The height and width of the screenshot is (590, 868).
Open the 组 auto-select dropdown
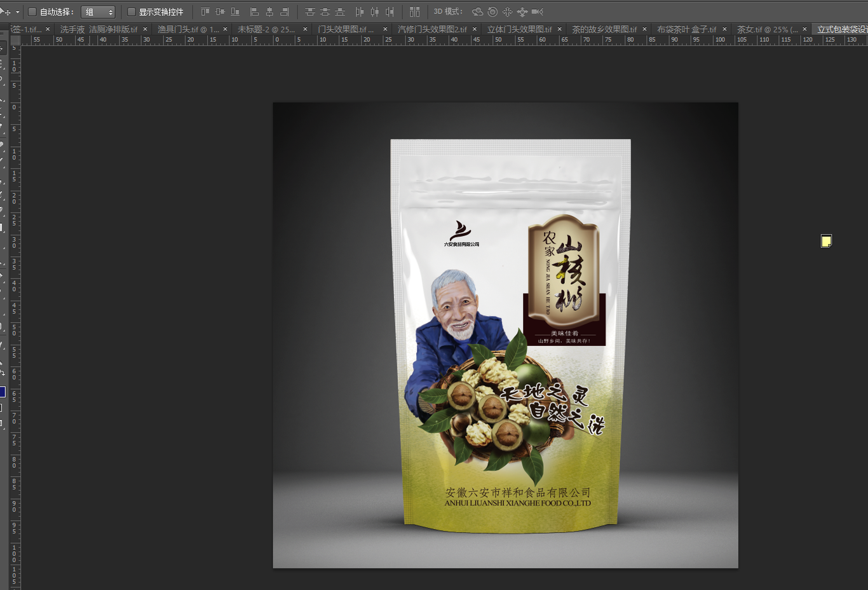point(98,12)
